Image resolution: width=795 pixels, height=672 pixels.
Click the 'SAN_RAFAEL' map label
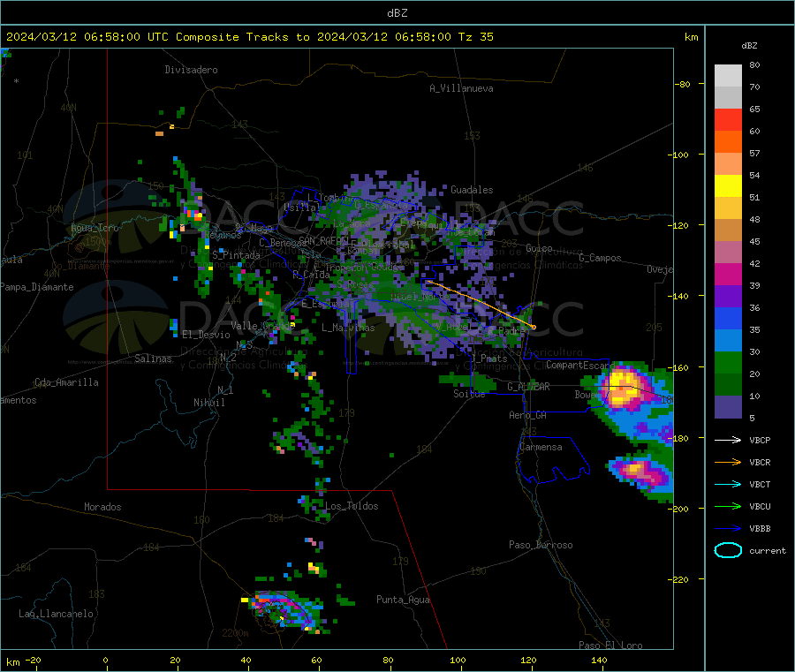[323, 240]
